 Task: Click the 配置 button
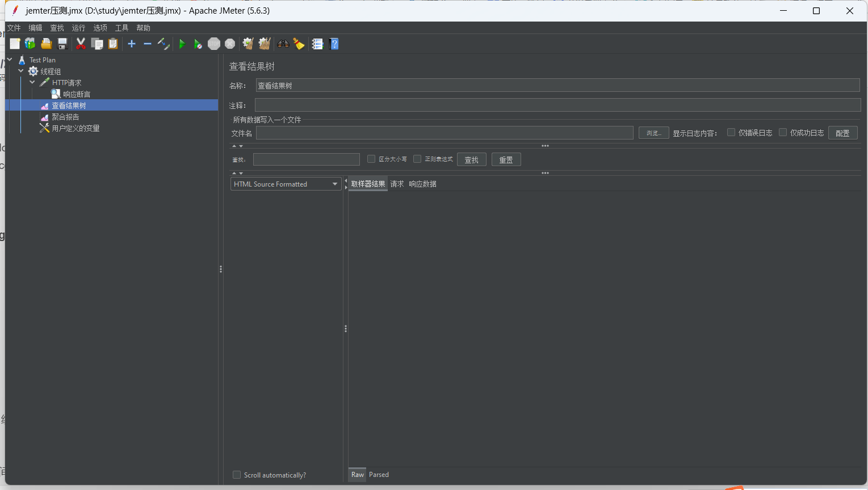(842, 133)
